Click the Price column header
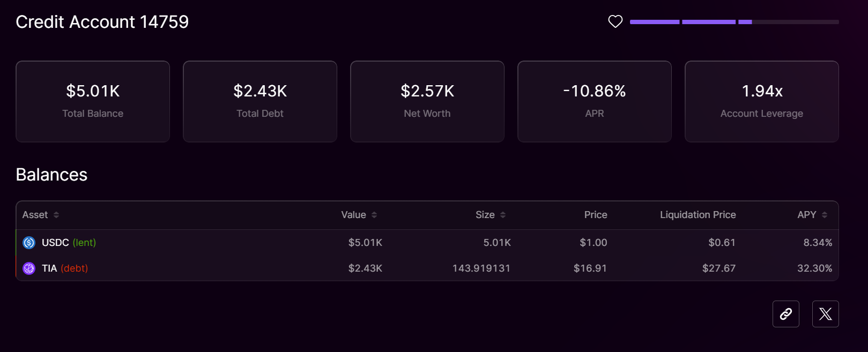This screenshot has width=868, height=352. coord(596,215)
